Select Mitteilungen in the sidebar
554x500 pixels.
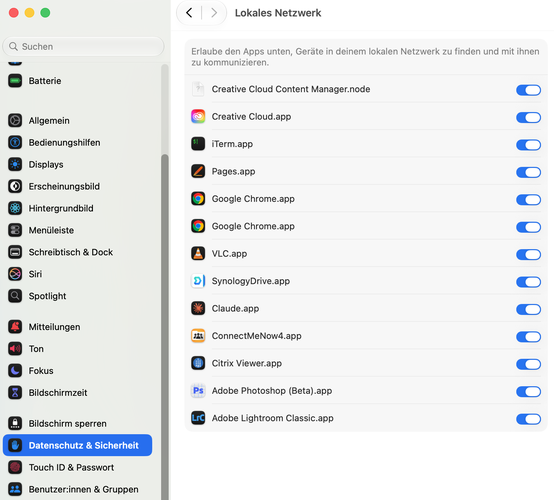coord(77,327)
